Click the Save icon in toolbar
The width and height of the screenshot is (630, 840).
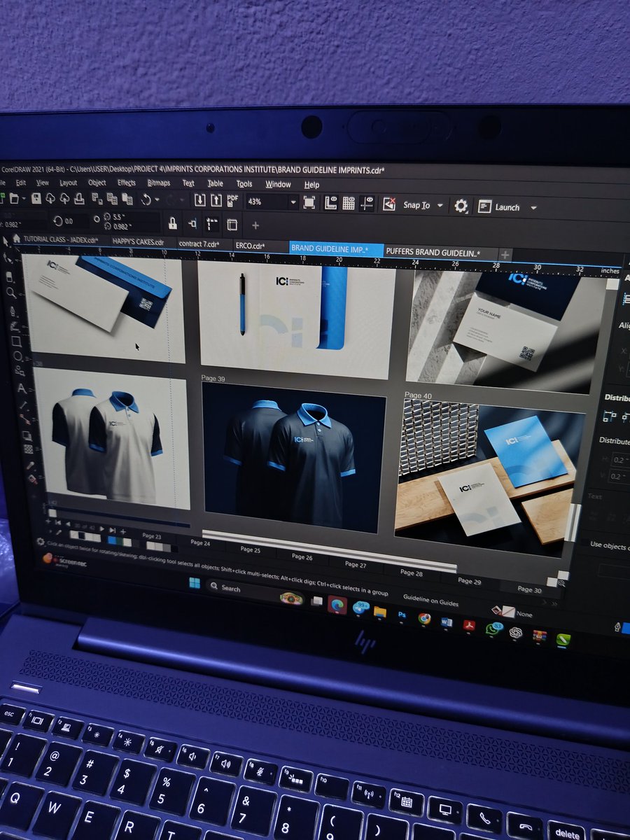coord(36,199)
